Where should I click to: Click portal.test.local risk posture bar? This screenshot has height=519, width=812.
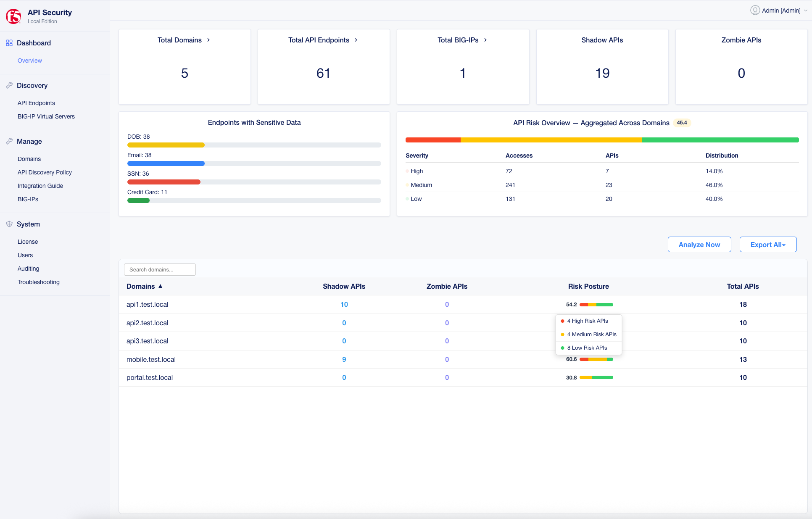596,377
